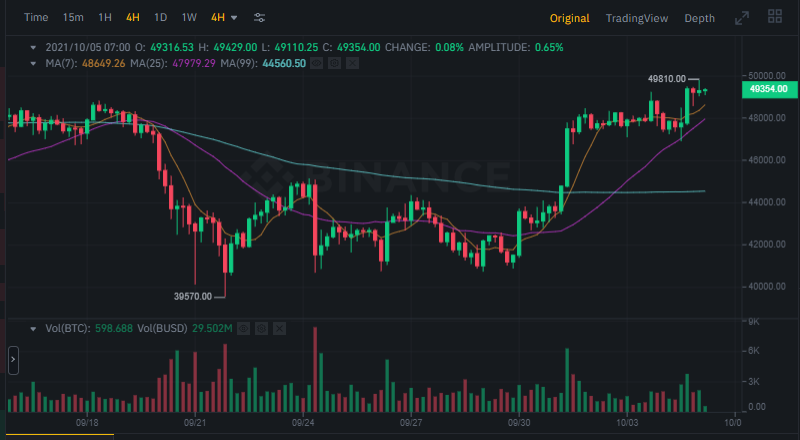This screenshot has height=440, width=800.
Task: Remove the Volume indicator with X
Action: coord(279,328)
